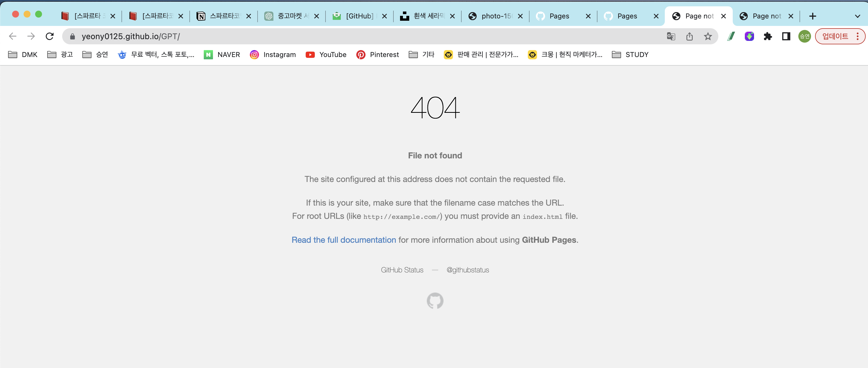The width and height of the screenshot is (868, 368).
Task: Click the index.html code text
Action: click(542, 217)
